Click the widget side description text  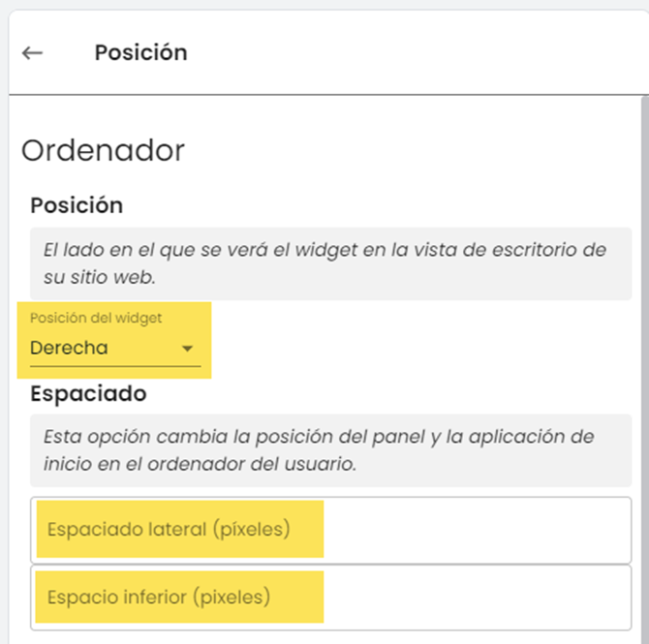325,250
